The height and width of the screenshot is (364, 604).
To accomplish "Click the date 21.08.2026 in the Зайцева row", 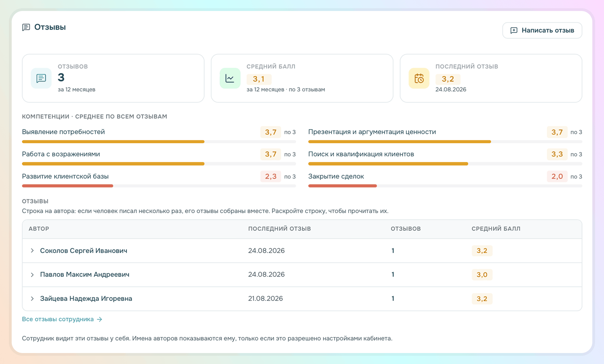I will [265, 299].
